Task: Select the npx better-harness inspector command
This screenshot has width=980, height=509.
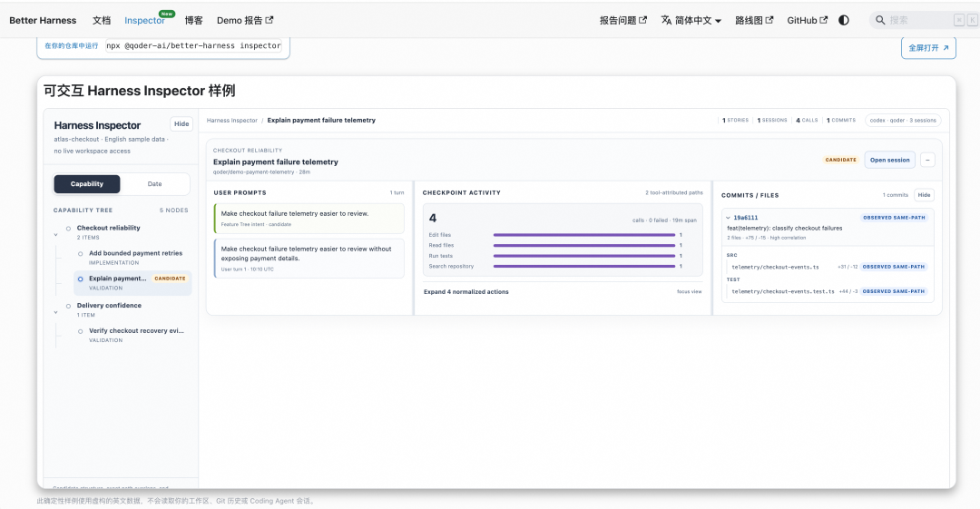Action: coord(194,45)
